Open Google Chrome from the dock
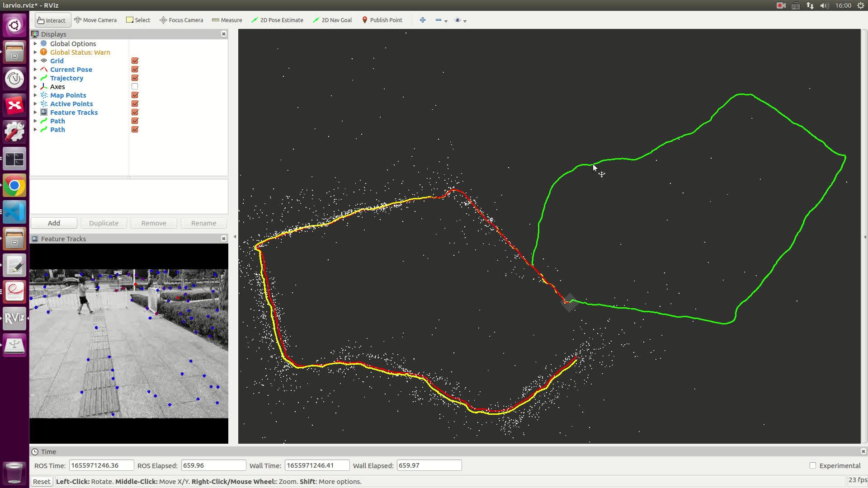The height and width of the screenshot is (488, 868). pyautogui.click(x=14, y=186)
